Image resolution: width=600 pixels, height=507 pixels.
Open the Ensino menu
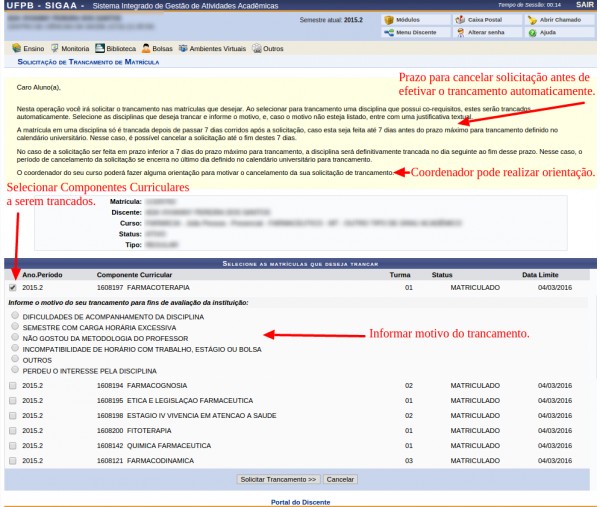pos(34,49)
